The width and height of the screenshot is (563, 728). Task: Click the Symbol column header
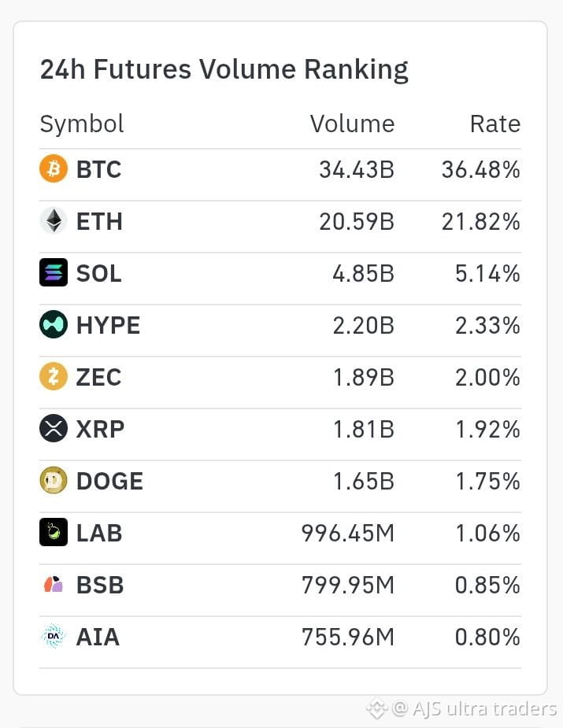pyautogui.click(x=82, y=124)
